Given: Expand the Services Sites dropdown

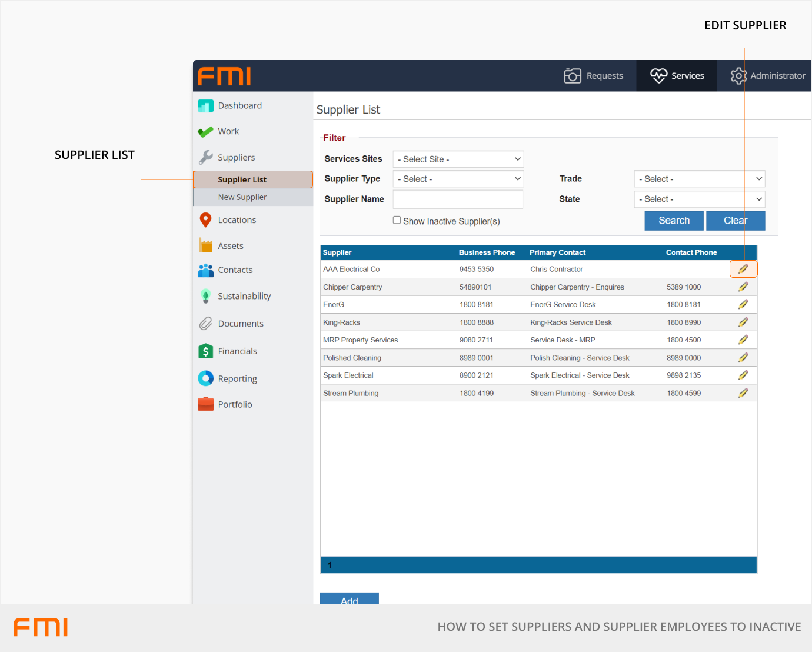Looking at the screenshot, I should [x=458, y=159].
